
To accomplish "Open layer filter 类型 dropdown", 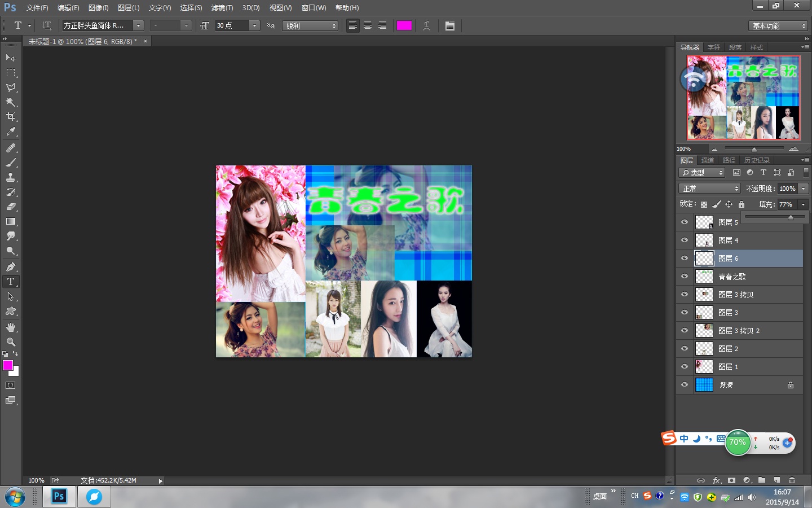I will [702, 173].
